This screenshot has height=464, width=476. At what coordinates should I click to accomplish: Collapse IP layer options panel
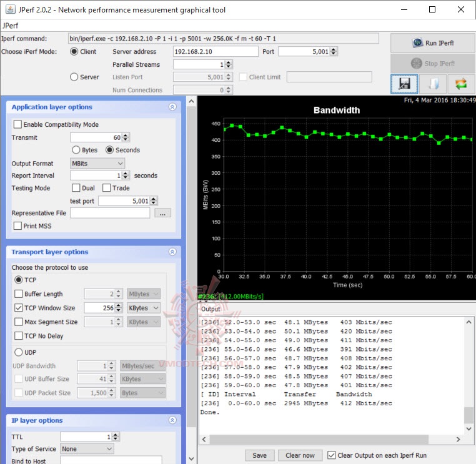(x=172, y=420)
